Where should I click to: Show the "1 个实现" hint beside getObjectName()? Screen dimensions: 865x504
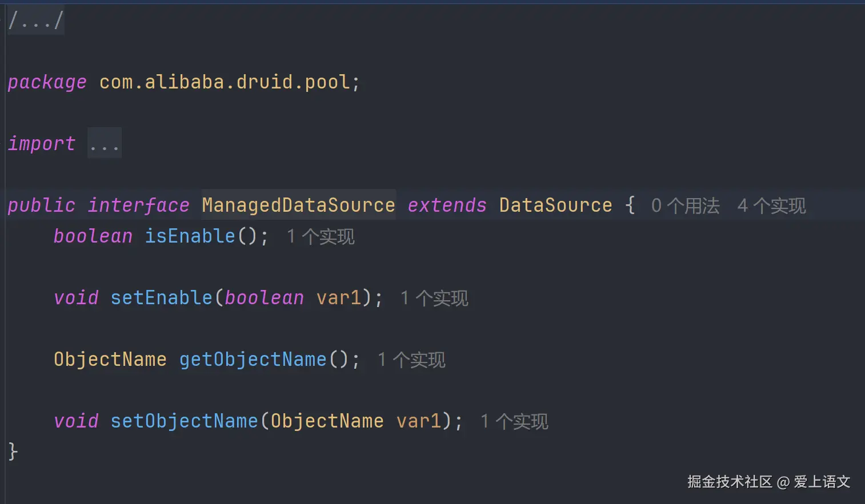point(411,360)
